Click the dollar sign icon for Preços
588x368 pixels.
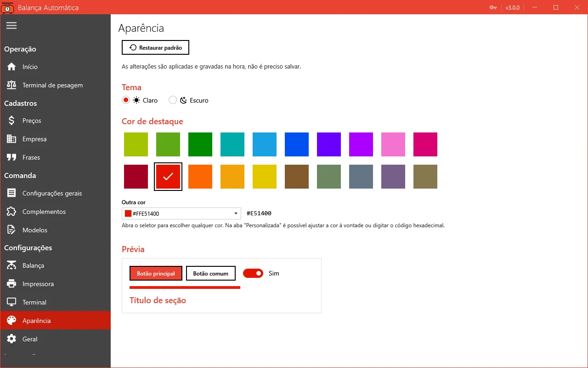(11, 121)
